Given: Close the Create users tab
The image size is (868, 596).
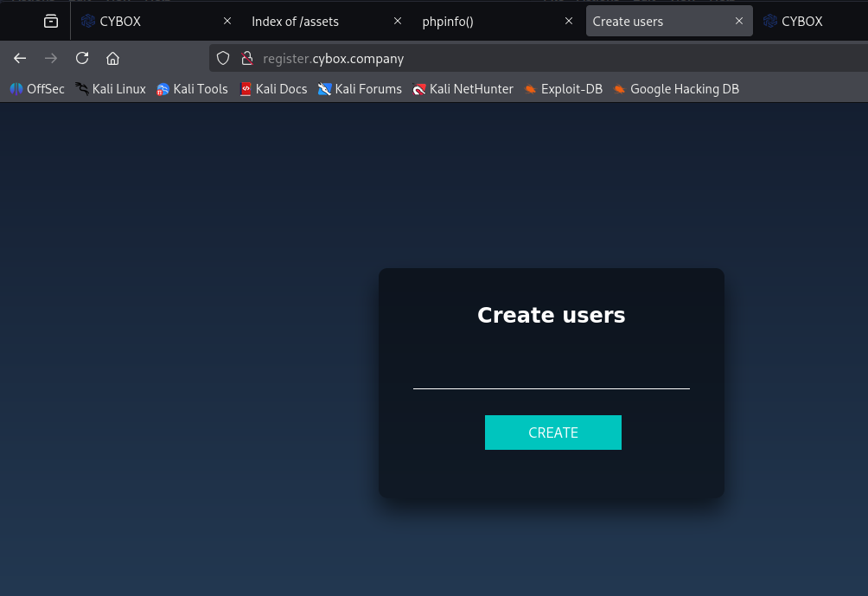Looking at the screenshot, I should [x=738, y=21].
